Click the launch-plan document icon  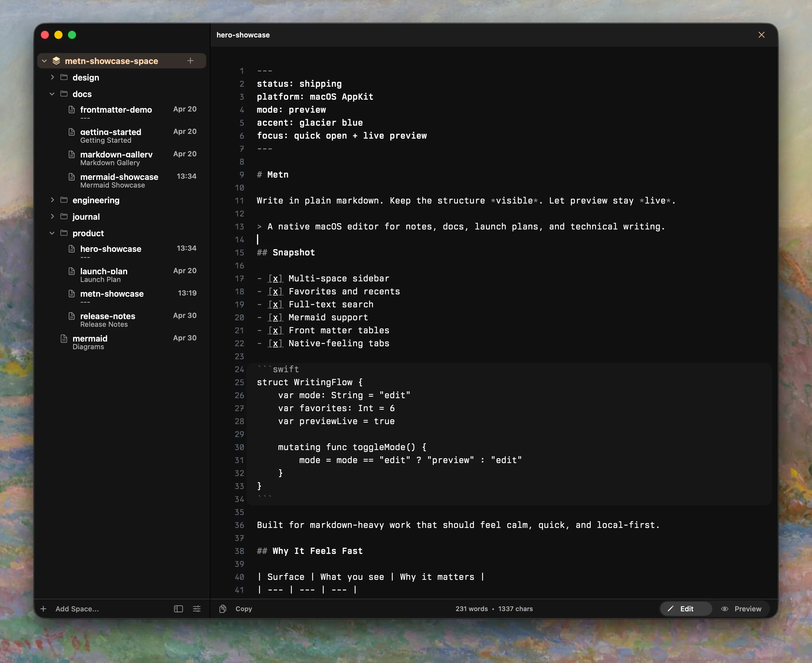click(x=71, y=271)
